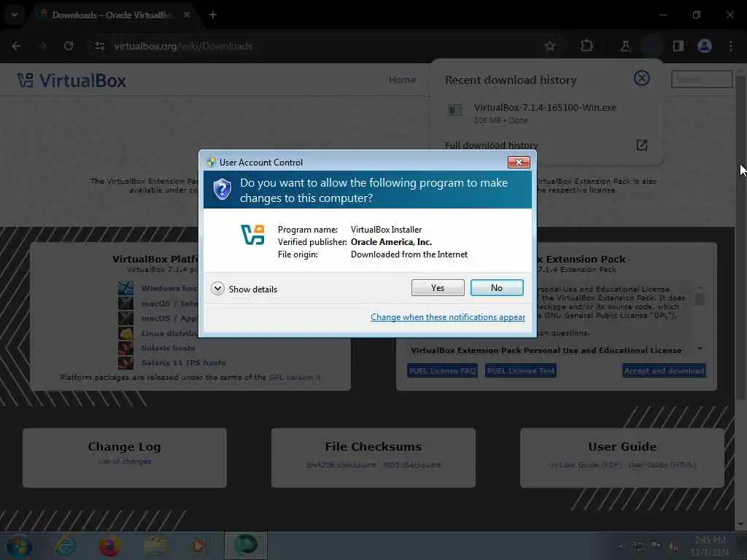Open Chrome Labs flask icon
The image size is (747, 560).
[625, 46]
